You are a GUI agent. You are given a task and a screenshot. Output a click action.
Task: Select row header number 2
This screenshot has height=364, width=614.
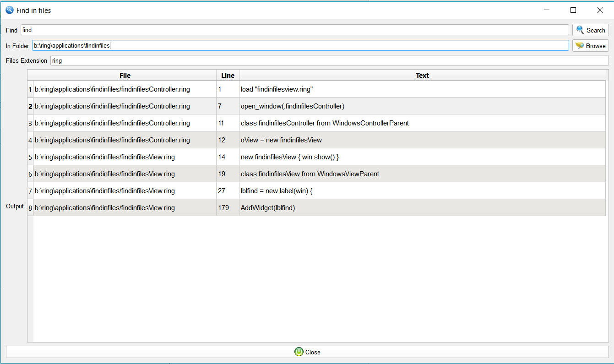click(x=30, y=106)
